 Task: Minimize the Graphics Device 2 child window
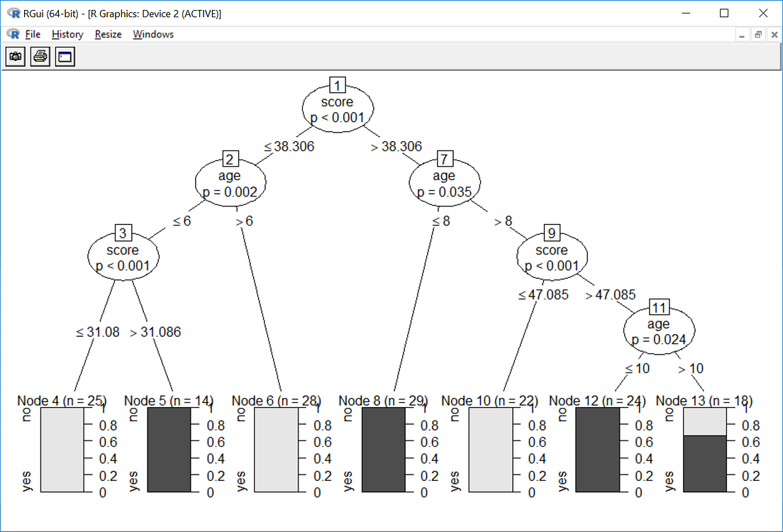[x=741, y=33]
